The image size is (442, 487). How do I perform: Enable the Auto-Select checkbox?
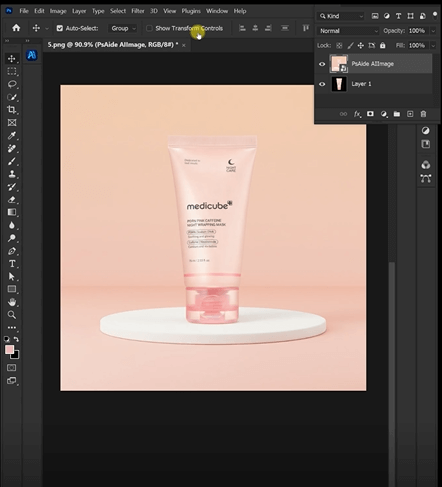pyautogui.click(x=60, y=28)
